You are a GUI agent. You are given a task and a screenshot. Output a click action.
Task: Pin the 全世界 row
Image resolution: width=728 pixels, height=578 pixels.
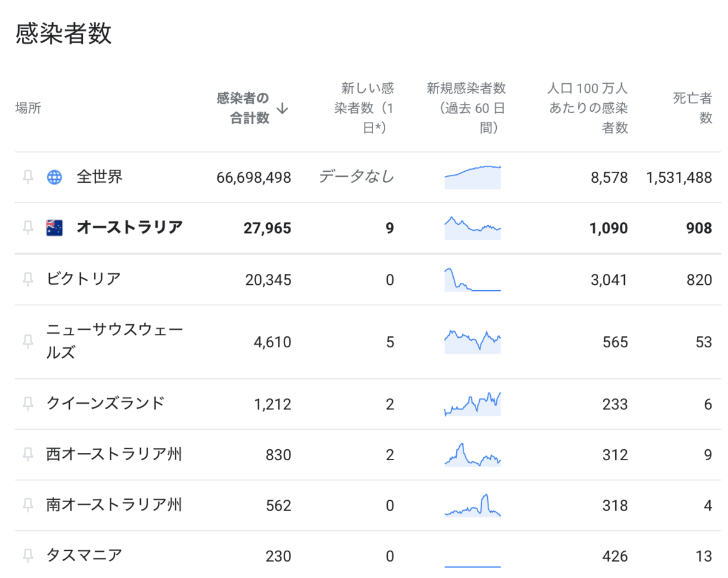tap(28, 177)
